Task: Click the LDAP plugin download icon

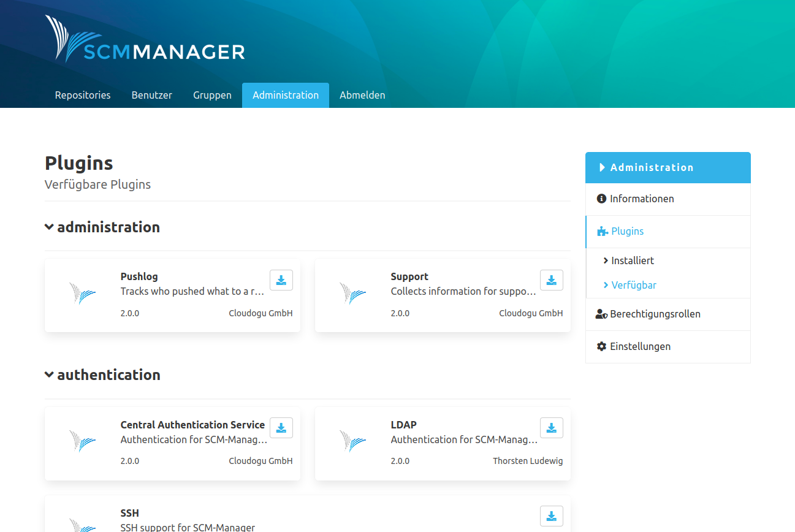Action: coord(551,427)
